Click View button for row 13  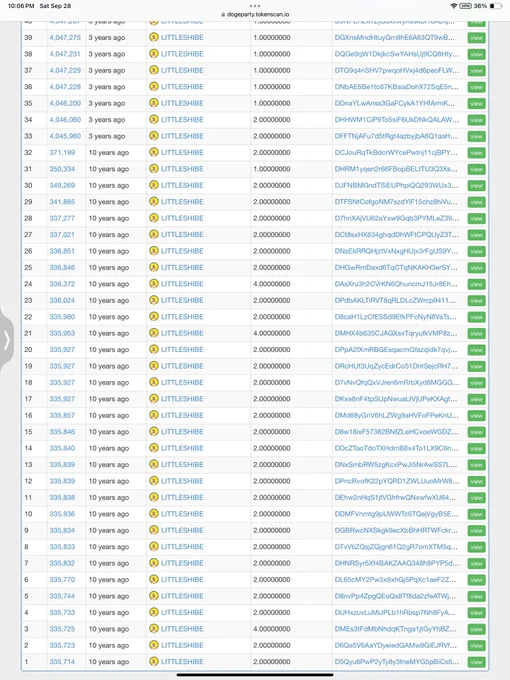pyautogui.click(x=476, y=465)
